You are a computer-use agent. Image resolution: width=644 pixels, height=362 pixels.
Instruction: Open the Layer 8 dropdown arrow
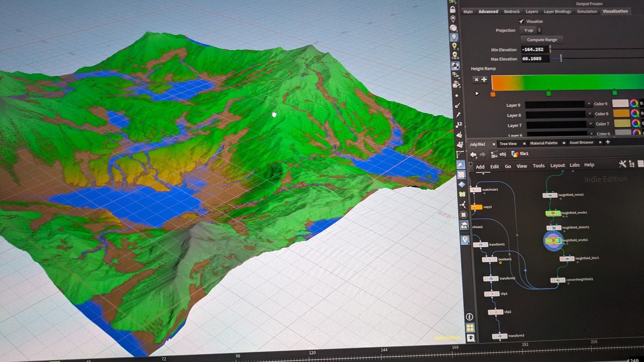click(590, 114)
